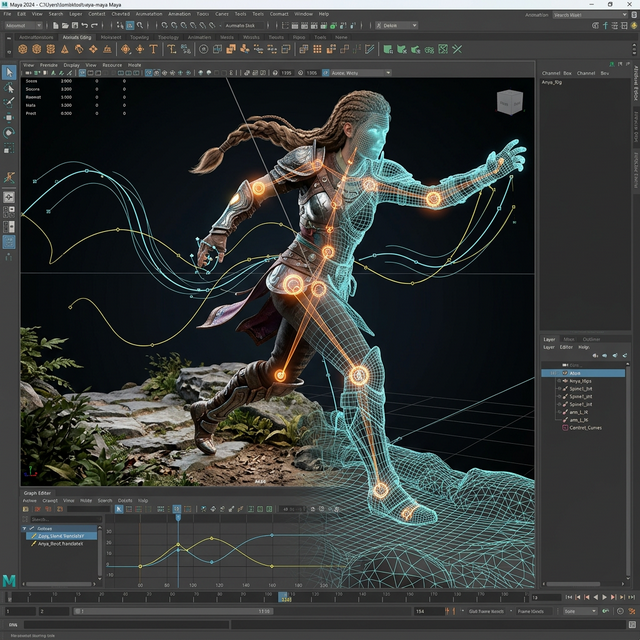This screenshot has height=640, width=640.
Task: Collapse the top curve group in Graph Editor outliner
Action: [24, 528]
